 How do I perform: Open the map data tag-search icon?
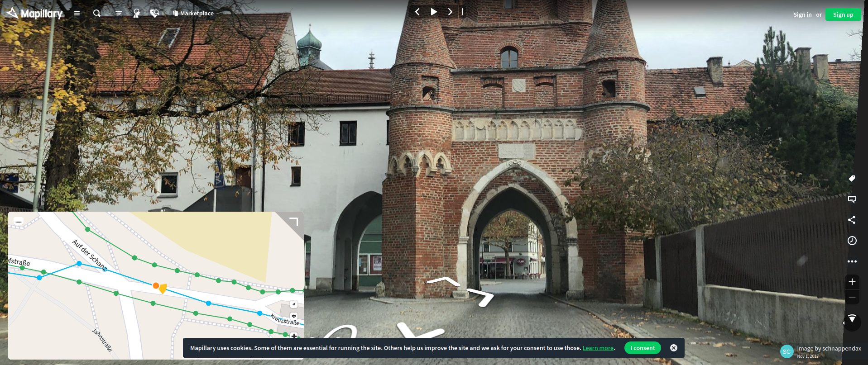pos(154,14)
